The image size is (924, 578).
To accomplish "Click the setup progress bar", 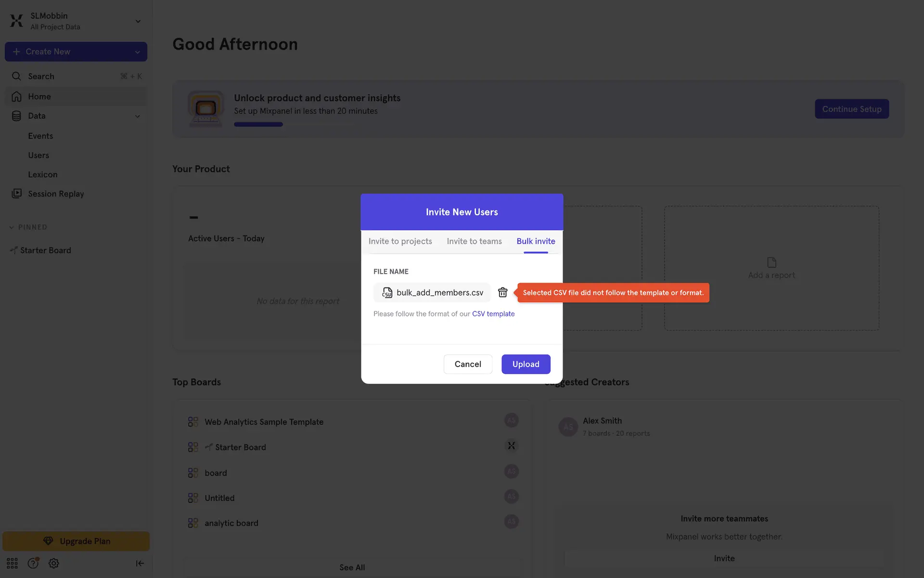I will [x=294, y=124].
